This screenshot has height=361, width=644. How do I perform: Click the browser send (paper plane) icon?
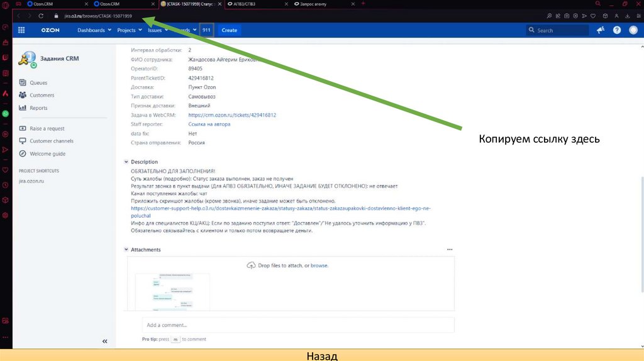point(584,16)
